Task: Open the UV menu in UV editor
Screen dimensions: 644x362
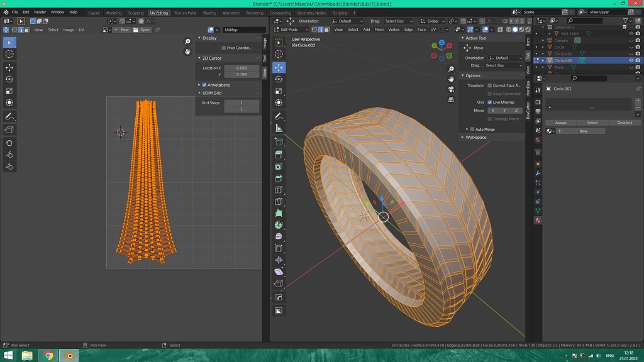Action: 81,30
